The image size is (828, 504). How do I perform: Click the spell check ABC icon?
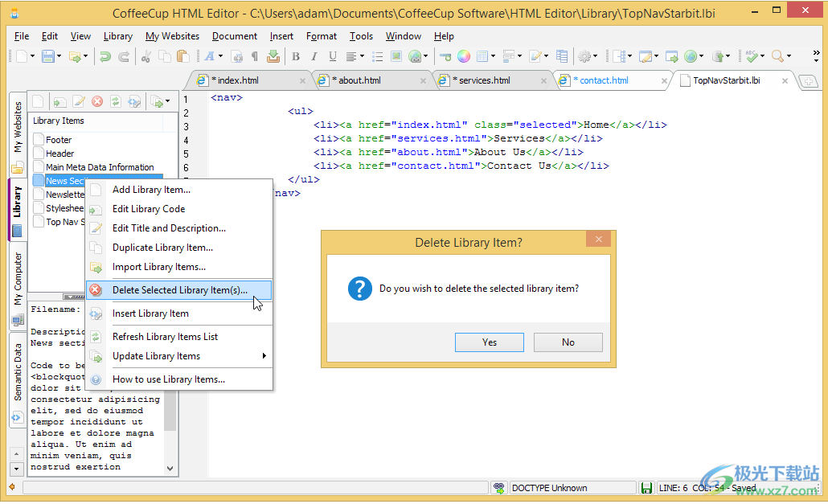(752, 56)
